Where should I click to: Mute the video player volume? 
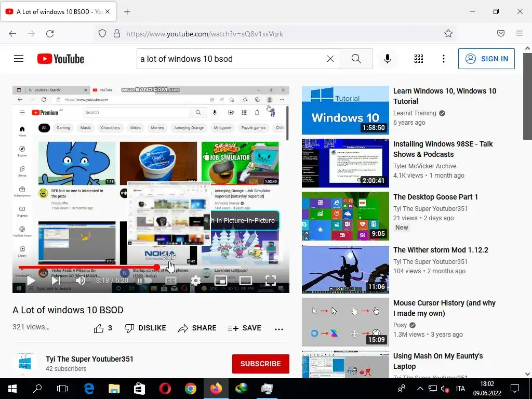coord(80,281)
